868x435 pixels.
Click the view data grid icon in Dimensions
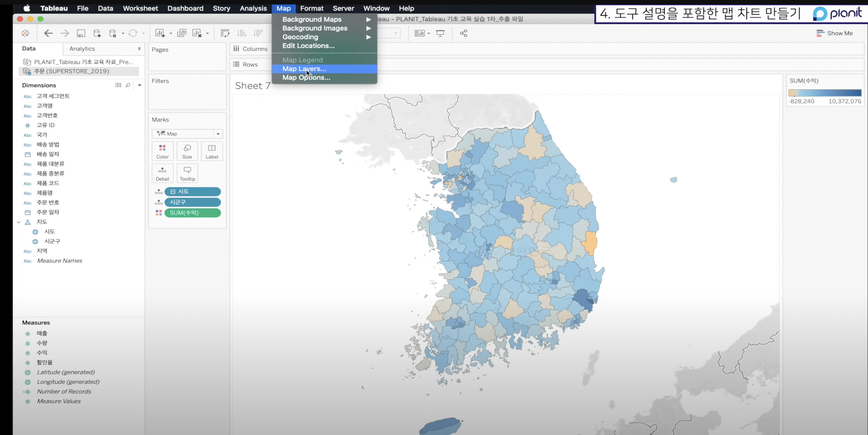pos(118,85)
